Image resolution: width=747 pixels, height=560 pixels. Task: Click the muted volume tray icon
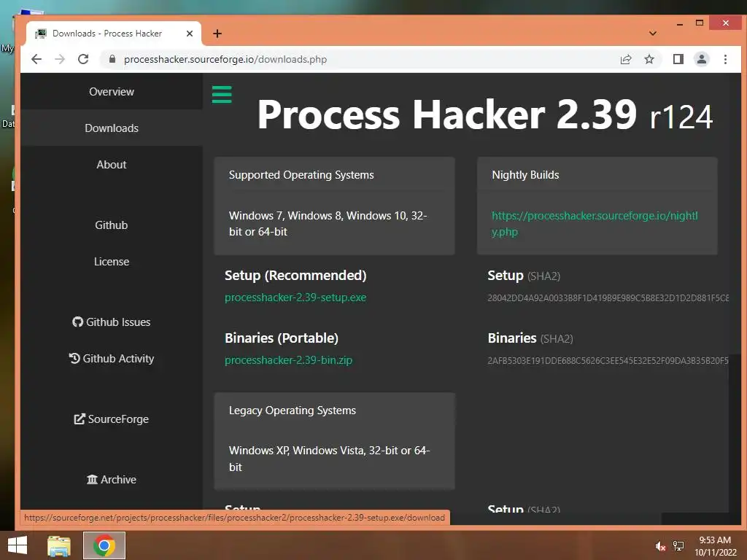point(660,546)
